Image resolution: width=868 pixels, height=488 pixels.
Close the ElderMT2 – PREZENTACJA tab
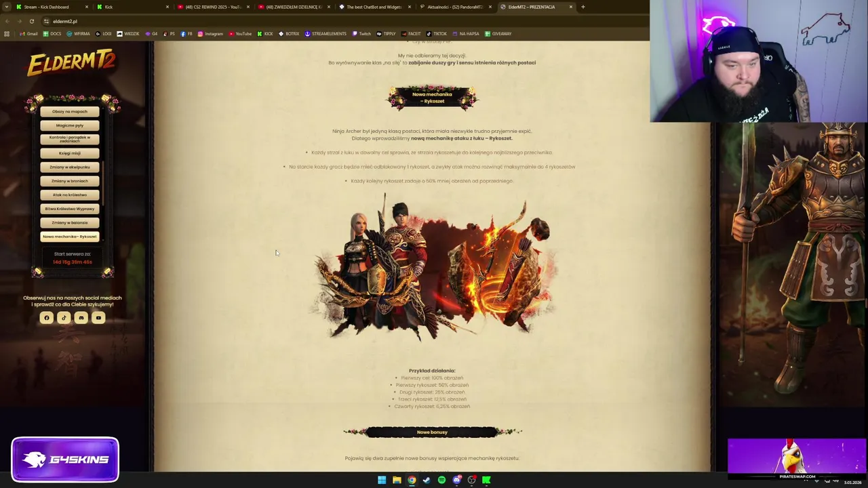[x=571, y=7]
